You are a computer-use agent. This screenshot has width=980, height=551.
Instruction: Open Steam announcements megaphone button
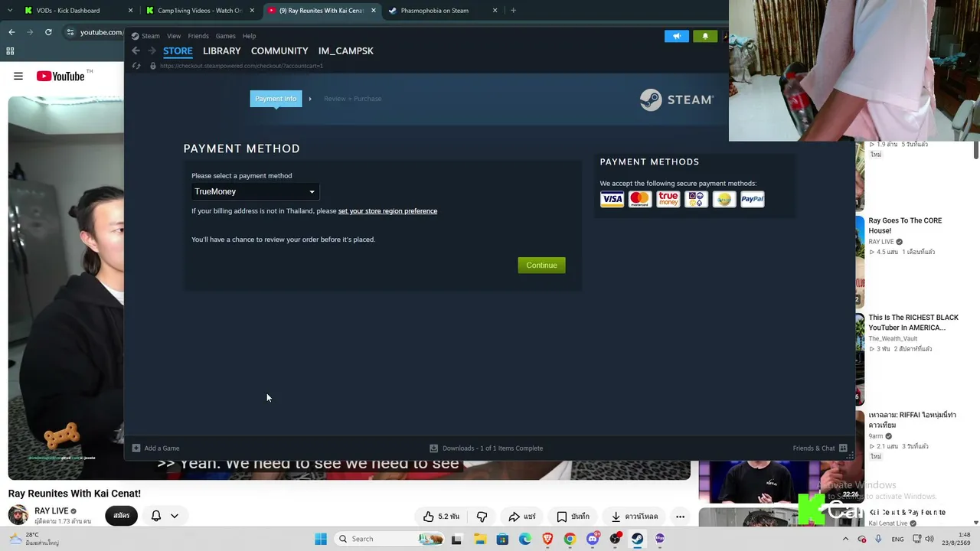(x=677, y=36)
